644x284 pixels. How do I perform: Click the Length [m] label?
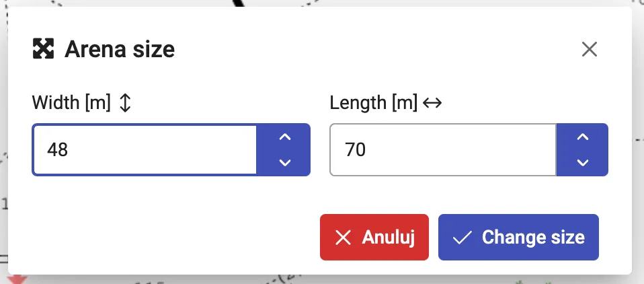point(374,103)
